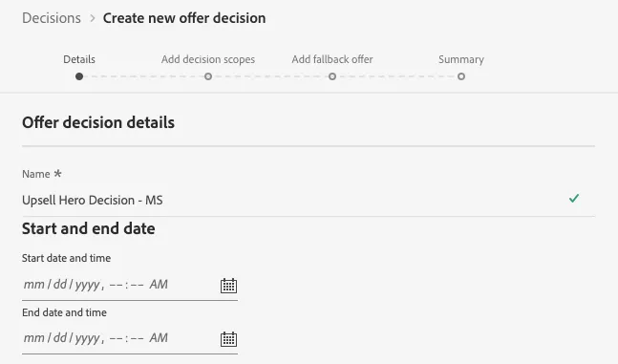Focus the Start date and time field

130,285
